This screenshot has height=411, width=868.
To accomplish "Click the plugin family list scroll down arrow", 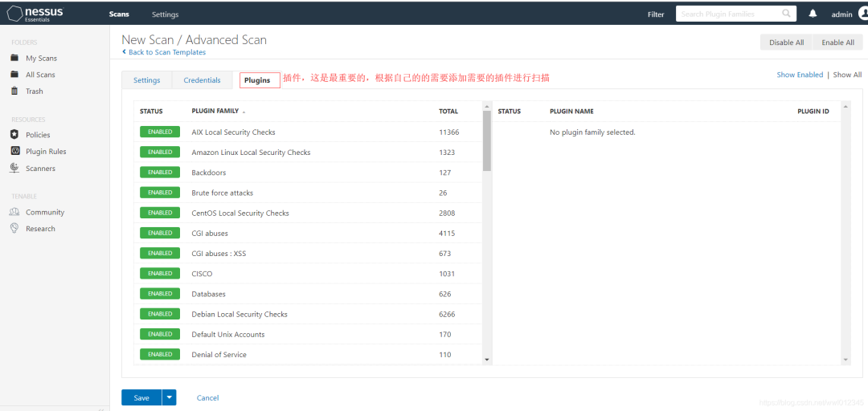I will pyautogui.click(x=486, y=360).
